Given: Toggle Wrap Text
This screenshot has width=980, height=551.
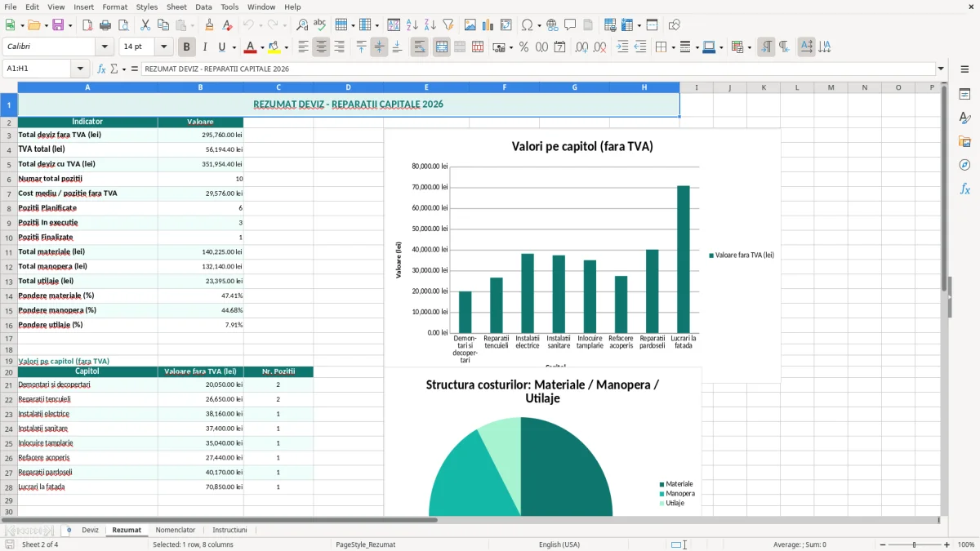Looking at the screenshot, I should [x=419, y=47].
